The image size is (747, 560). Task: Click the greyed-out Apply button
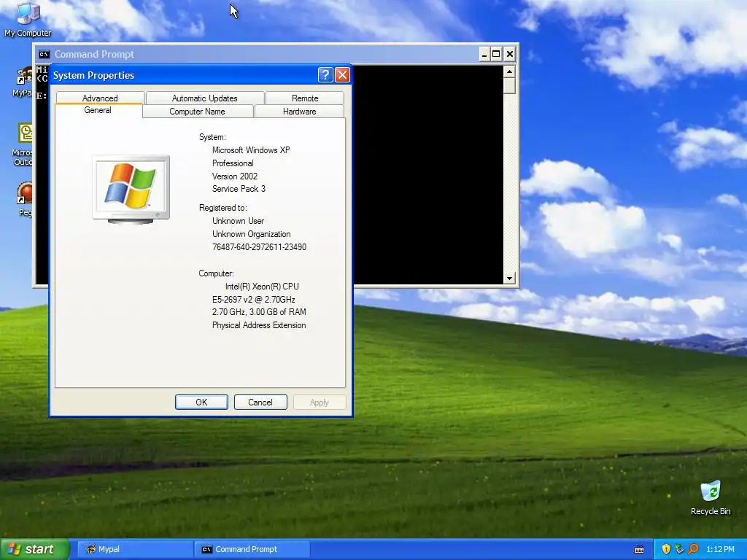pyautogui.click(x=320, y=402)
